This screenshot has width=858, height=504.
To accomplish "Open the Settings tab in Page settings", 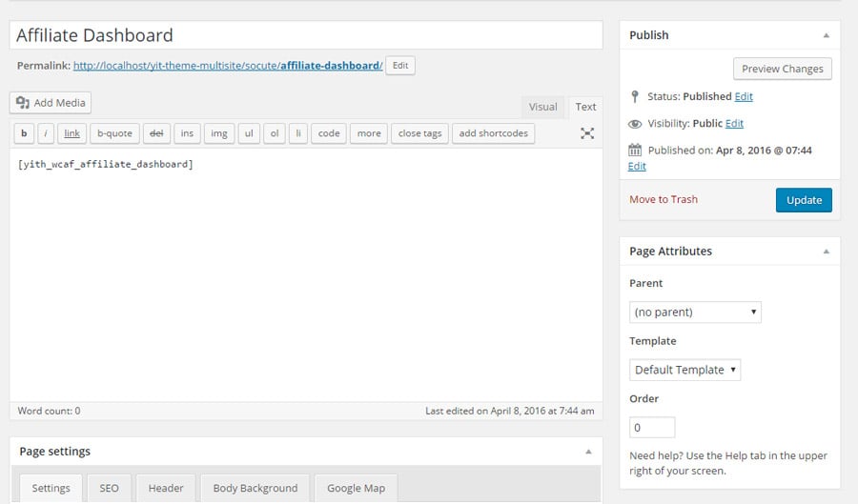I will [51, 488].
